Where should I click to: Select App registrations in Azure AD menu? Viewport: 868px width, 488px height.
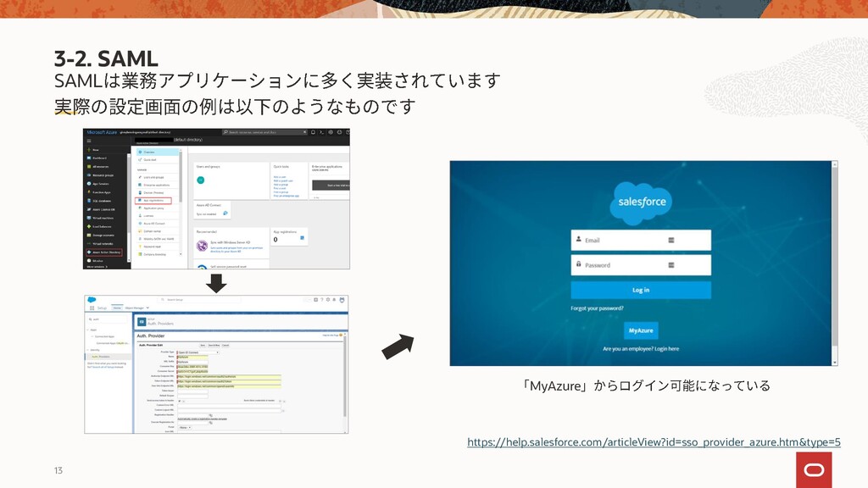[x=153, y=200]
